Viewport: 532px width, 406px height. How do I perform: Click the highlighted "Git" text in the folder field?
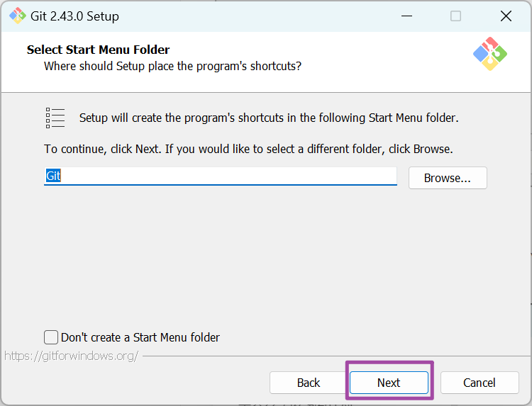click(53, 176)
